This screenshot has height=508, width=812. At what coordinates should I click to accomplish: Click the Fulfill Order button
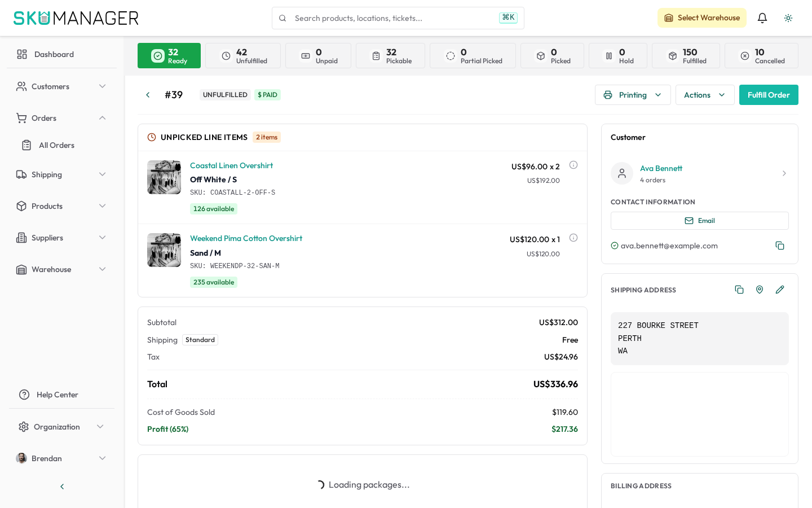[x=769, y=95]
